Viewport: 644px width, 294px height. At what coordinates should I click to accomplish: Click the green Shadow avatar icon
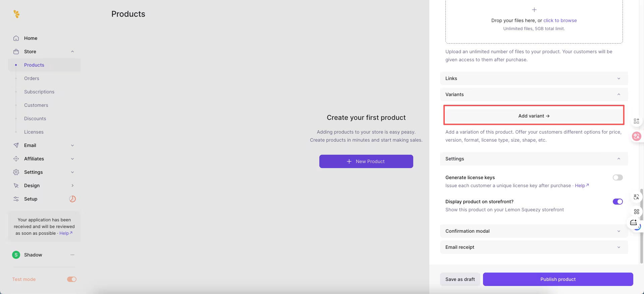pyautogui.click(x=16, y=255)
